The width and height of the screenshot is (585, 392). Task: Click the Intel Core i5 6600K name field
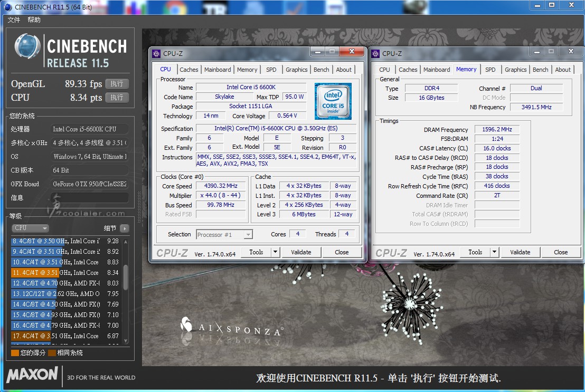pyautogui.click(x=251, y=87)
